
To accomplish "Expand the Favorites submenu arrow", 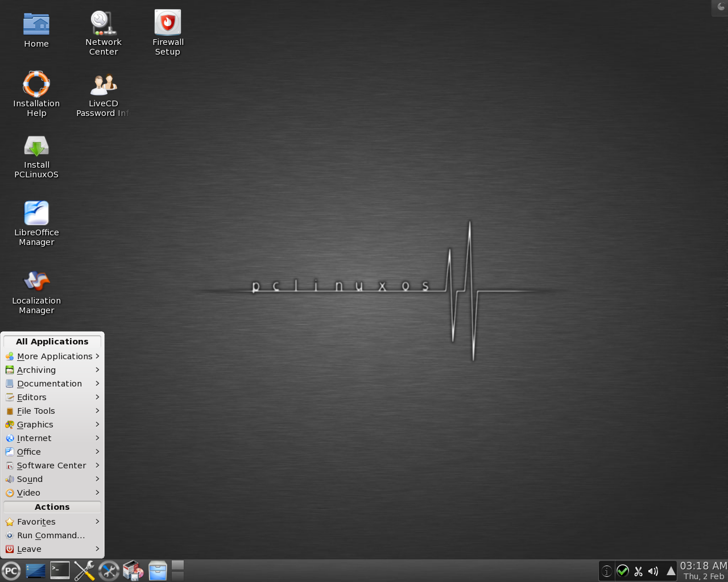I will (97, 522).
